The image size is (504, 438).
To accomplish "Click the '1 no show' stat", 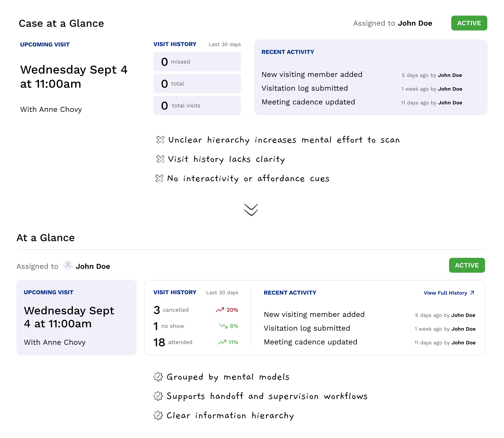I will click(169, 326).
